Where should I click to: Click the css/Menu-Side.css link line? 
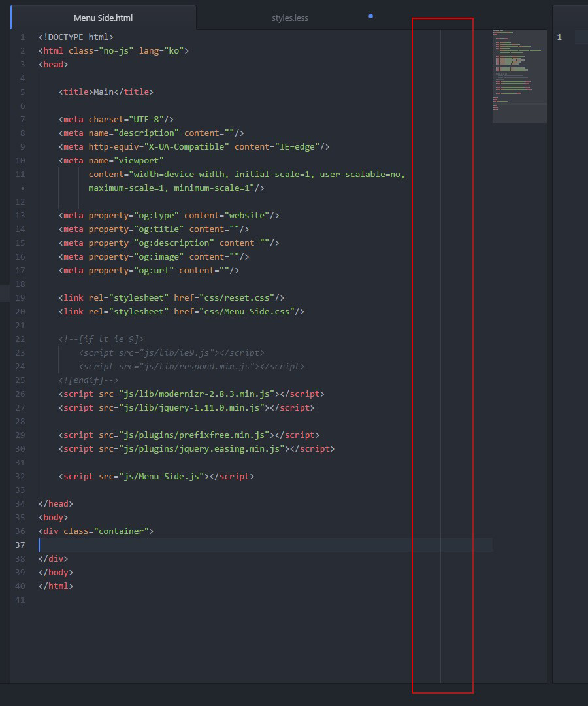tap(182, 312)
